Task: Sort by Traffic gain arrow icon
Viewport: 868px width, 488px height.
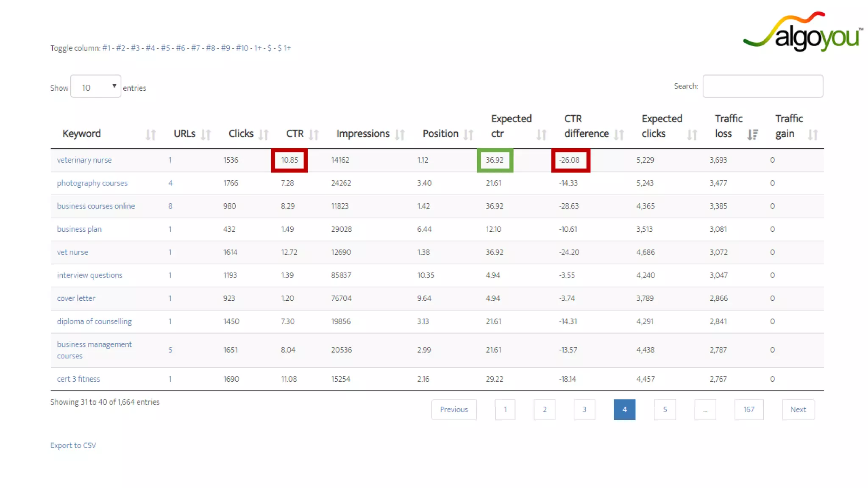Action: [812, 135]
